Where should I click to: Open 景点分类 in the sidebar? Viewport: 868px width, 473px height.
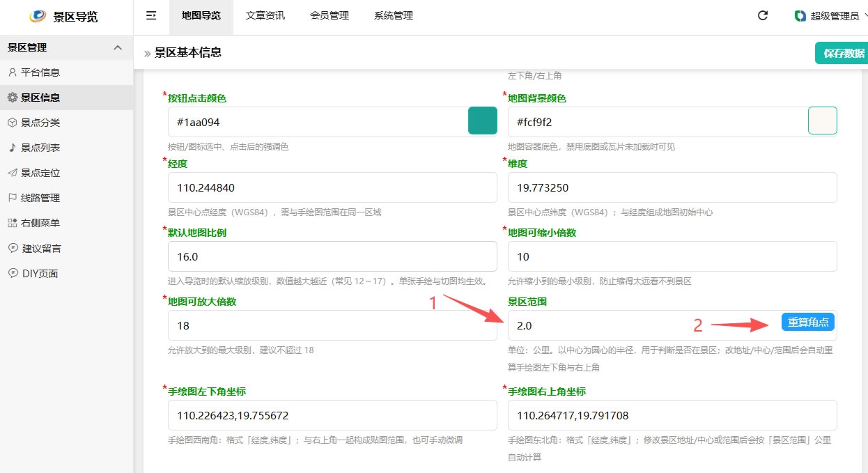66,123
